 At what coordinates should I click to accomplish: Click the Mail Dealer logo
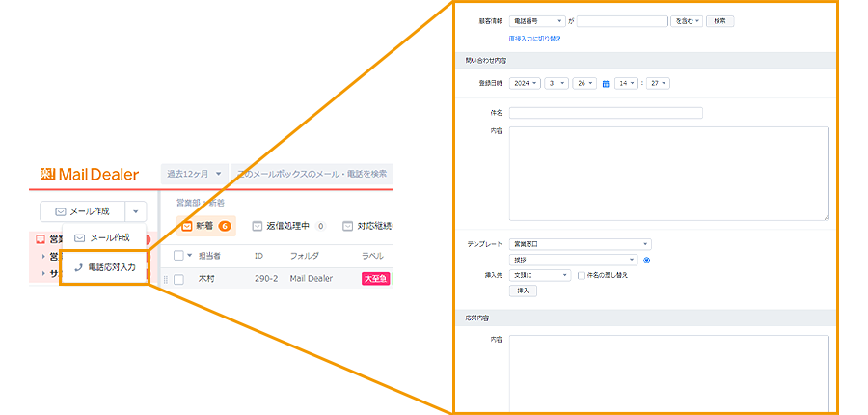point(89,175)
